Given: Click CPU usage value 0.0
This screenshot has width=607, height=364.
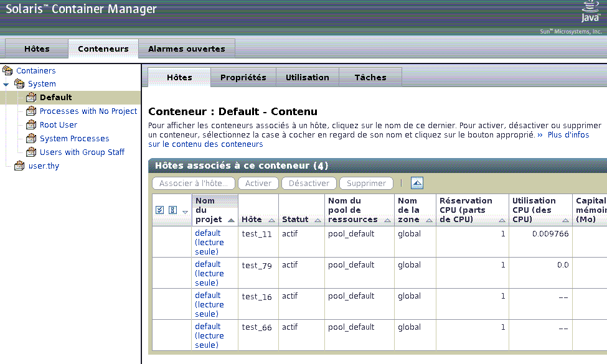Looking at the screenshot, I should click(x=563, y=265).
